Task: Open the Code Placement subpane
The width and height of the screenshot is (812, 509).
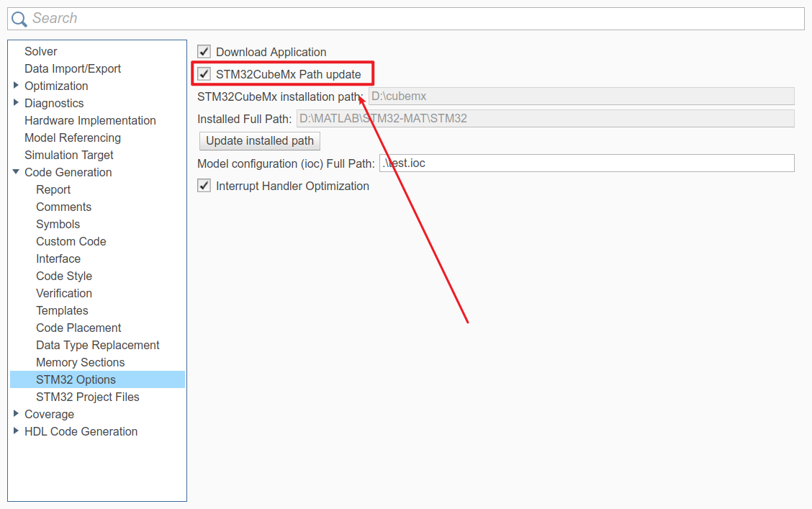Action: point(78,328)
